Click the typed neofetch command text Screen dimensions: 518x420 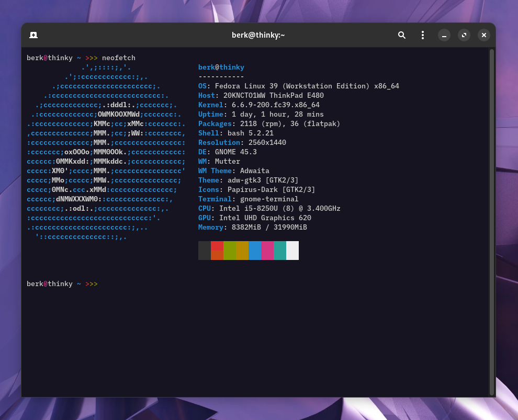coord(118,58)
